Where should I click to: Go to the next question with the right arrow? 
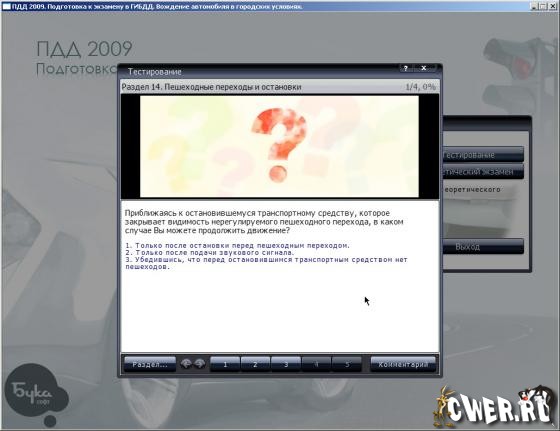[200, 364]
